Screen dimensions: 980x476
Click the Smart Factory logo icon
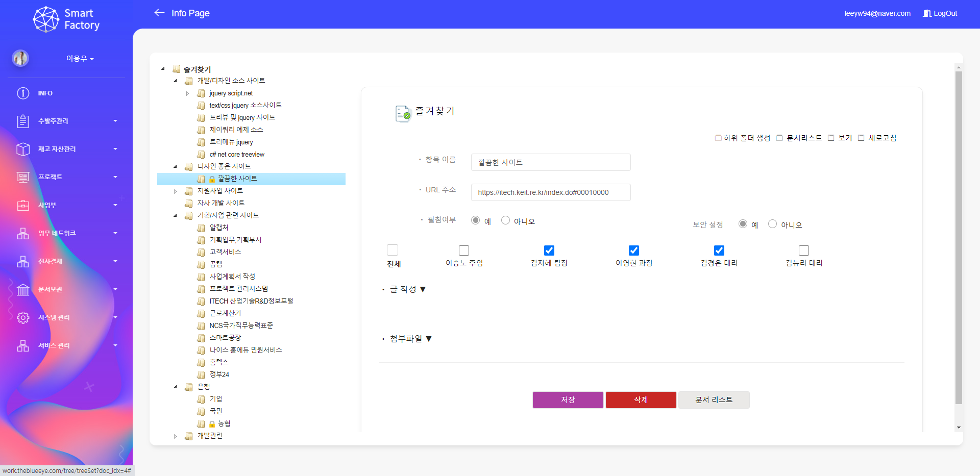point(46,19)
